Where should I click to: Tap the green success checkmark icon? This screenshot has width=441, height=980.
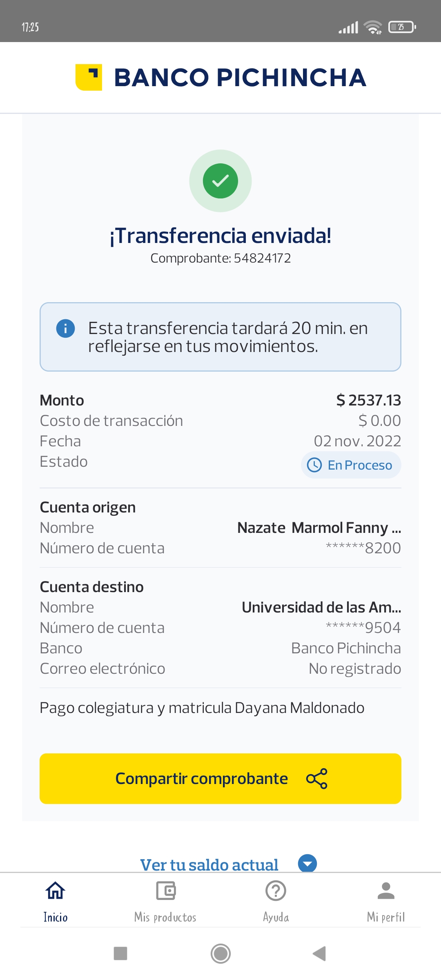pos(220,181)
